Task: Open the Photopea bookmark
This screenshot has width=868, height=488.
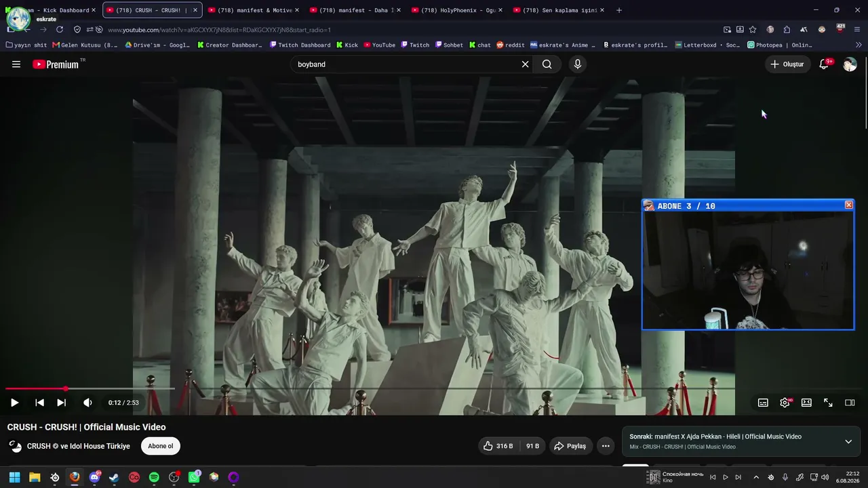Action: tap(780, 45)
